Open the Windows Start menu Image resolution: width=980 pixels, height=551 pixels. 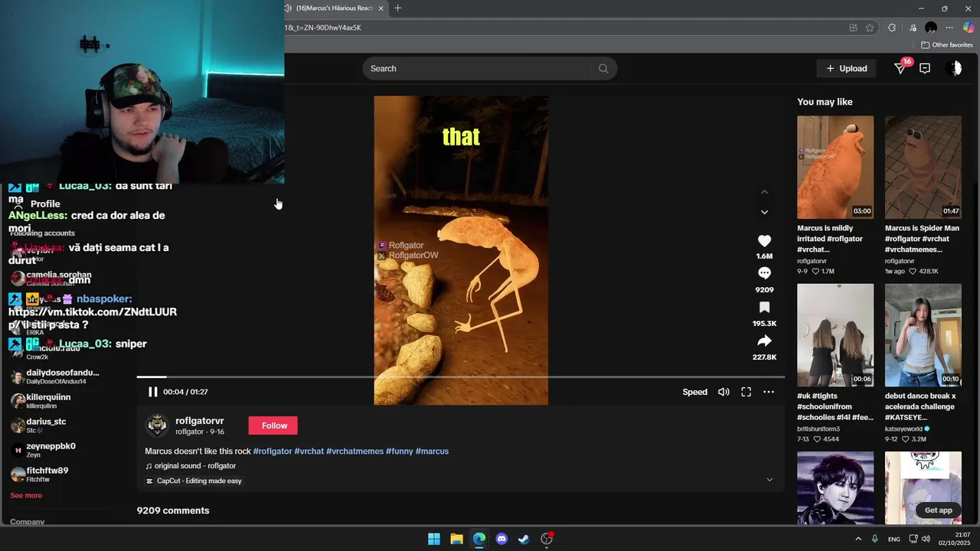coord(434,539)
